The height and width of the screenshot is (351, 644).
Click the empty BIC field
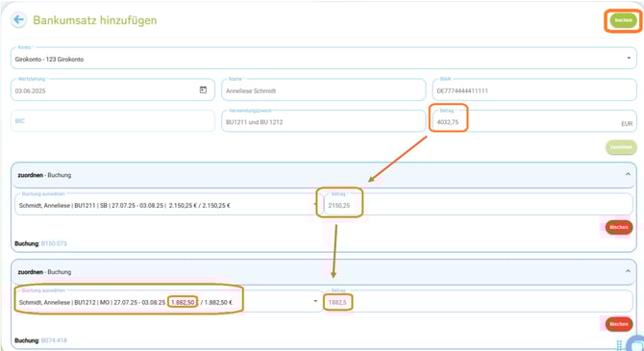click(x=112, y=121)
